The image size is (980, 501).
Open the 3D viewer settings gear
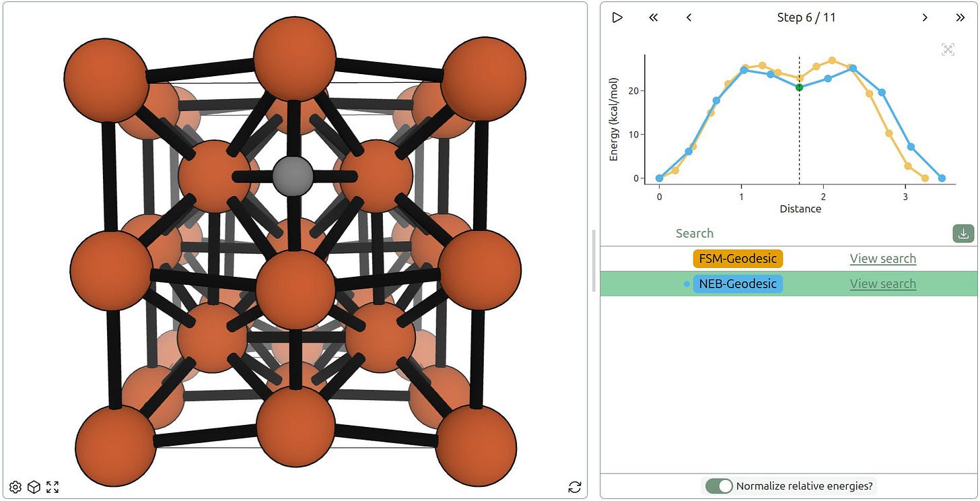15,487
